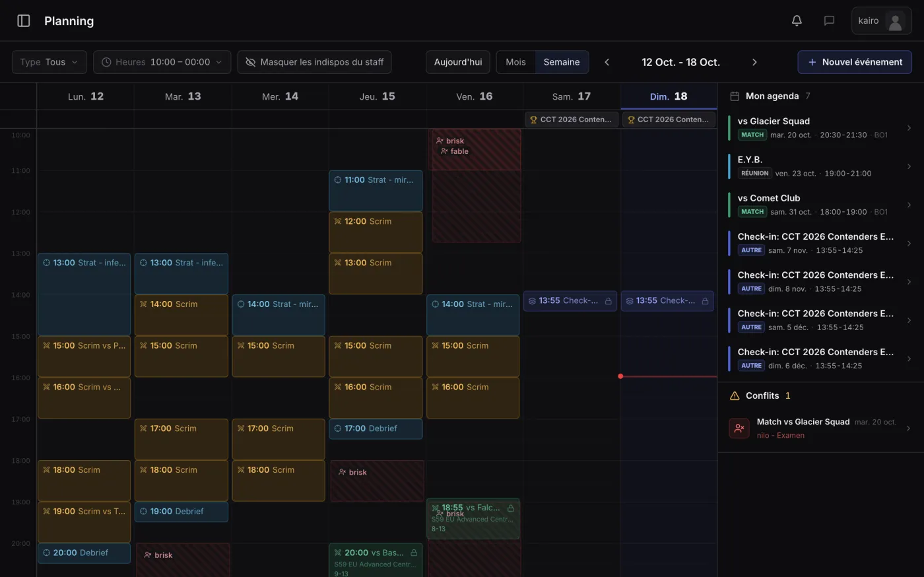The width and height of the screenshot is (924, 577).
Task: Click Tuesday brisk unavailability block
Action: coord(183,560)
